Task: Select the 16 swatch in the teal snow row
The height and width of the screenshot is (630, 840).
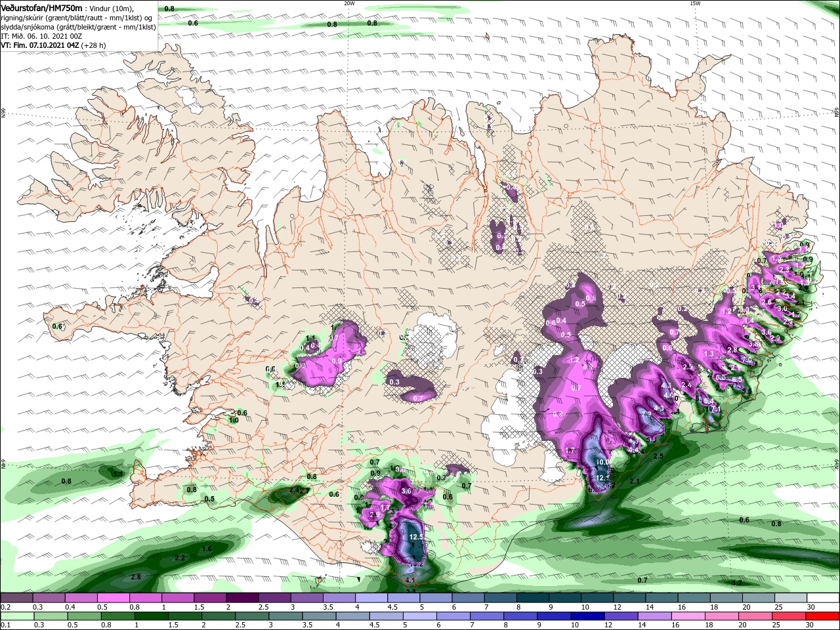Action: 694,598
